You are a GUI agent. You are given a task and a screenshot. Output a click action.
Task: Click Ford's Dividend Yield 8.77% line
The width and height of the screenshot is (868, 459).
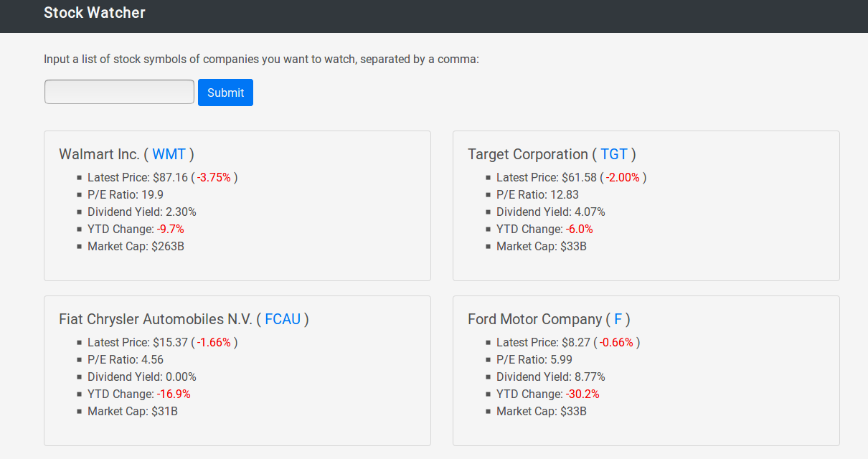pos(550,377)
